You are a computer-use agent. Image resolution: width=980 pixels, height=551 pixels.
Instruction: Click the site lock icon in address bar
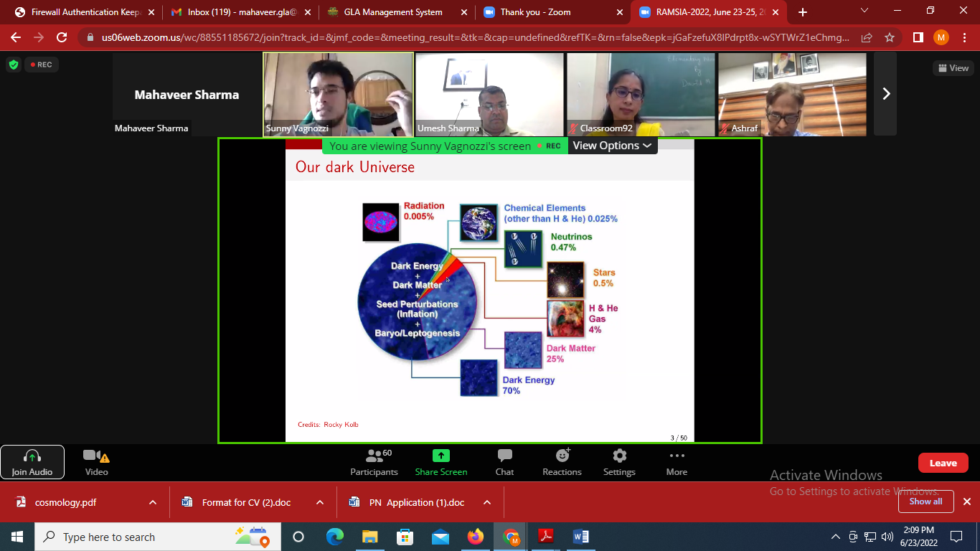pyautogui.click(x=90, y=37)
